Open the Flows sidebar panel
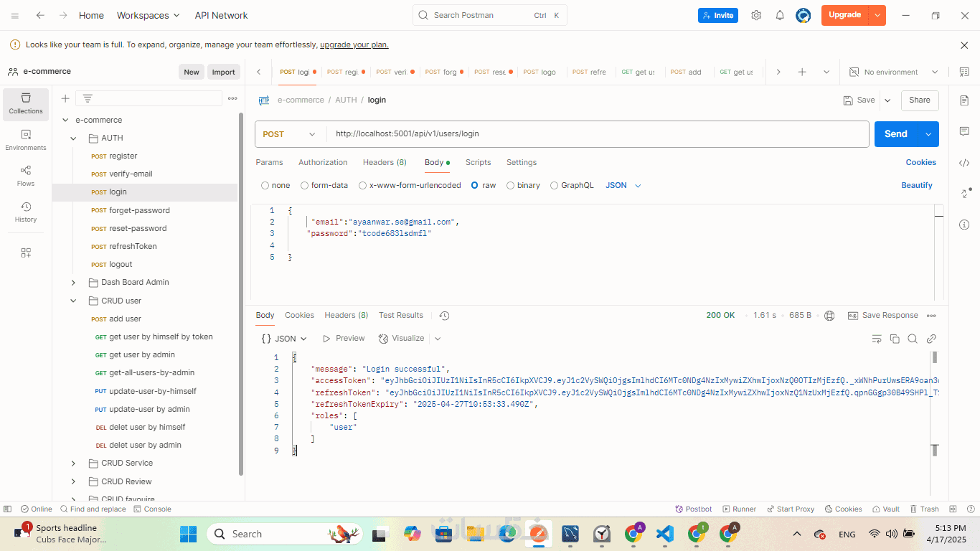Viewport: 980px width, 551px height. [26, 176]
